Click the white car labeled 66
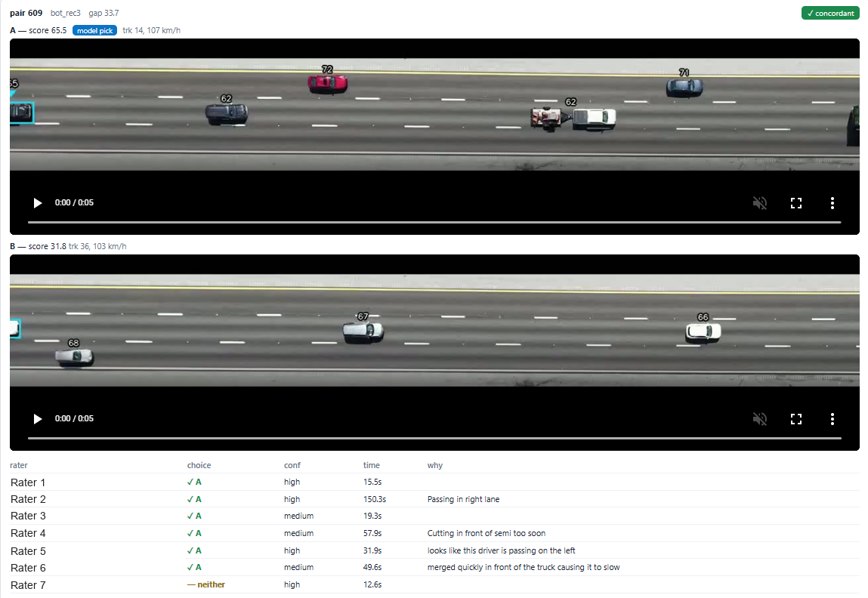Viewport: 868px width, 598px height. coord(703,331)
